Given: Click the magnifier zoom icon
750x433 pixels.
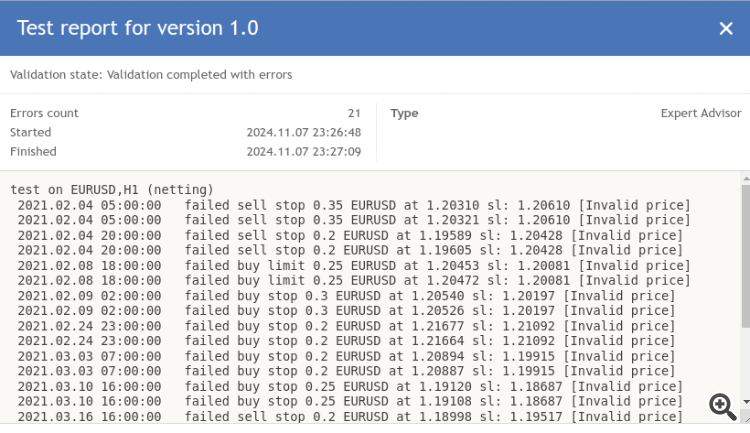Looking at the screenshot, I should click(x=723, y=405).
